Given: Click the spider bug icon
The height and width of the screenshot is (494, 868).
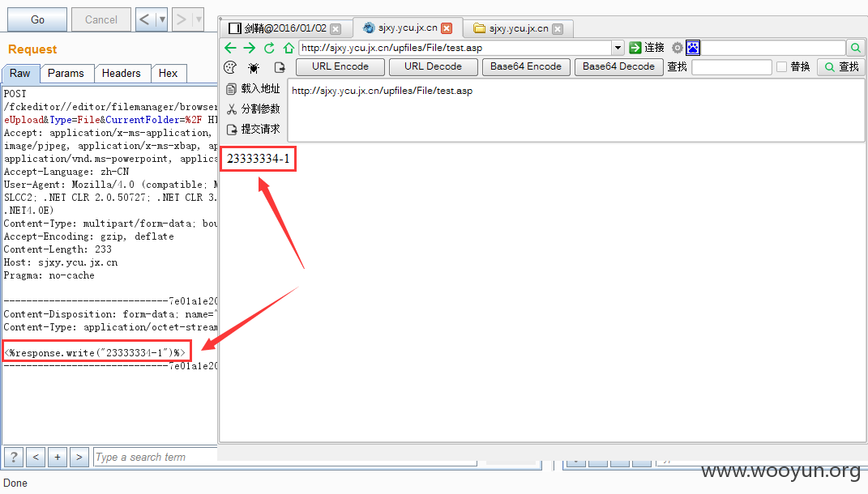Looking at the screenshot, I should pos(254,68).
